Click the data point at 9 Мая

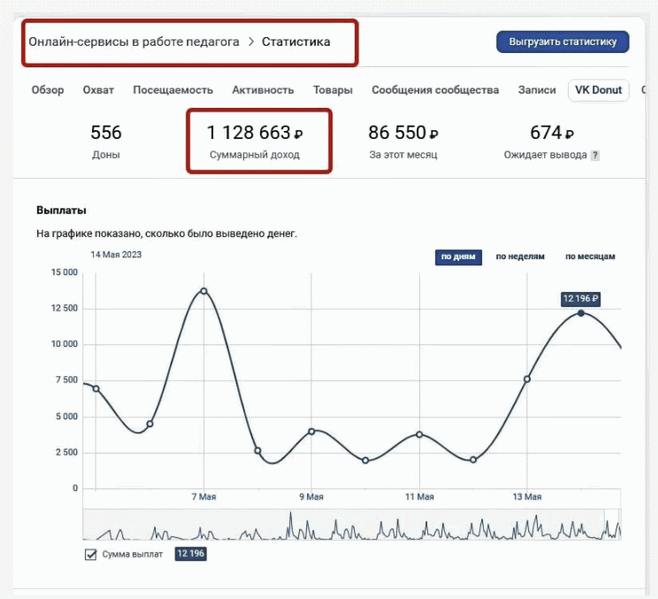(312, 431)
